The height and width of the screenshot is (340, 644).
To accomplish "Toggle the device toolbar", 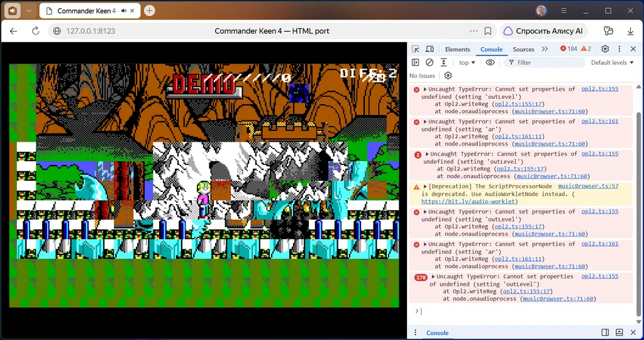I will (x=430, y=49).
